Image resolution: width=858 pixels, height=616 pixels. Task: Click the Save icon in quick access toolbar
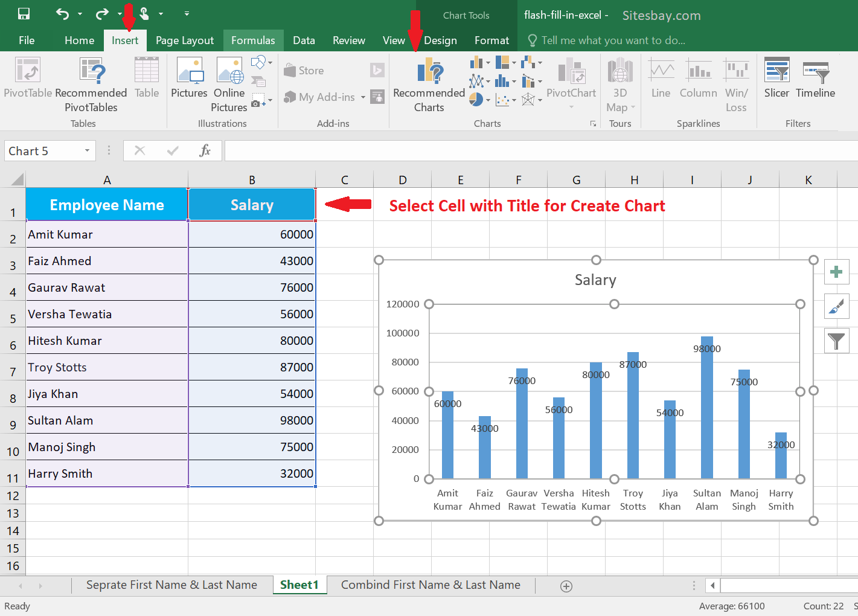tap(24, 14)
